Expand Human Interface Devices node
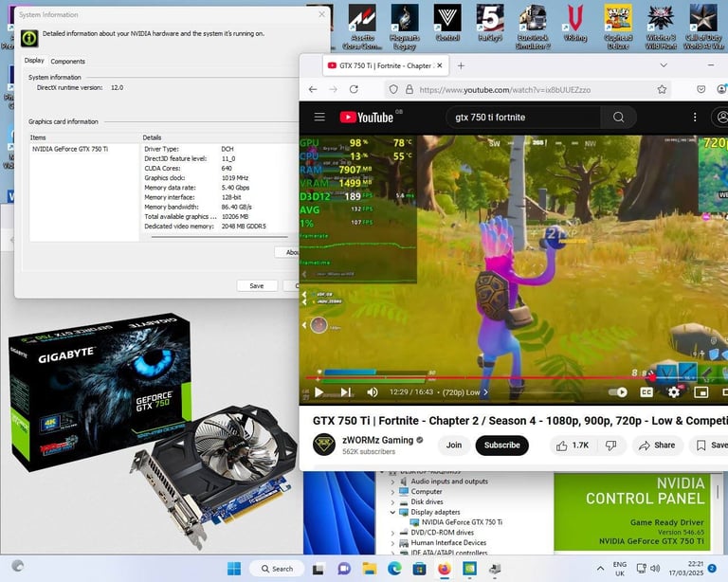This screenshot has height=582, width=728. point(392,543)
